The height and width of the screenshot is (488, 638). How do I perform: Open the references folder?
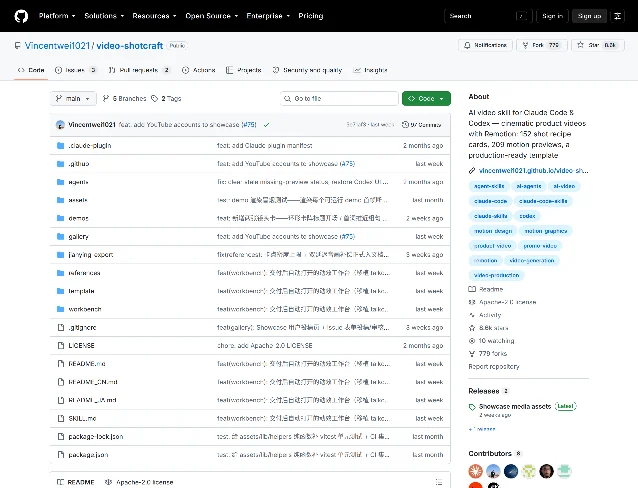point(84,273)
